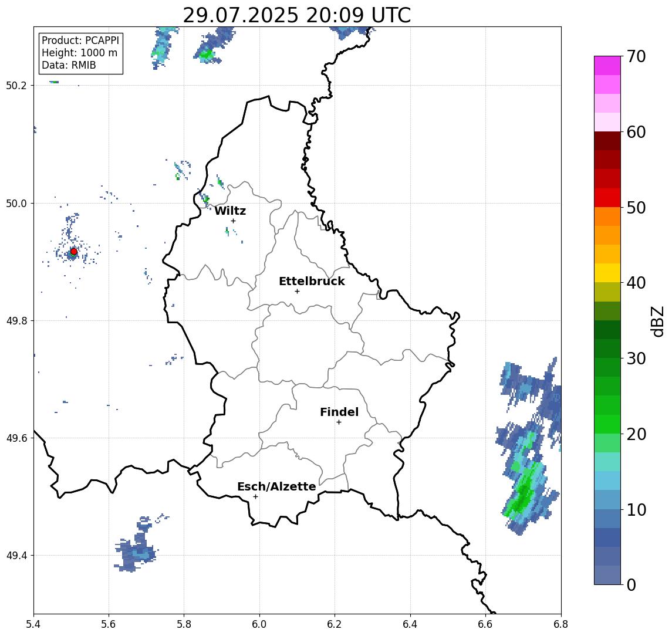Click the dark maroon colorbar swatch below 60
This screenshot has width=672, height=636.
(x=607, y=141)
